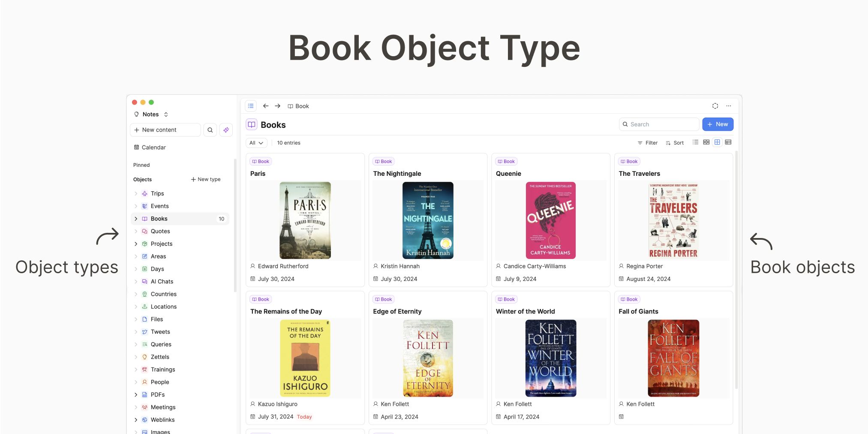Open the Calendar from the sidebar
This screenshot has height=434, width=868.
(x=153, y=147)
